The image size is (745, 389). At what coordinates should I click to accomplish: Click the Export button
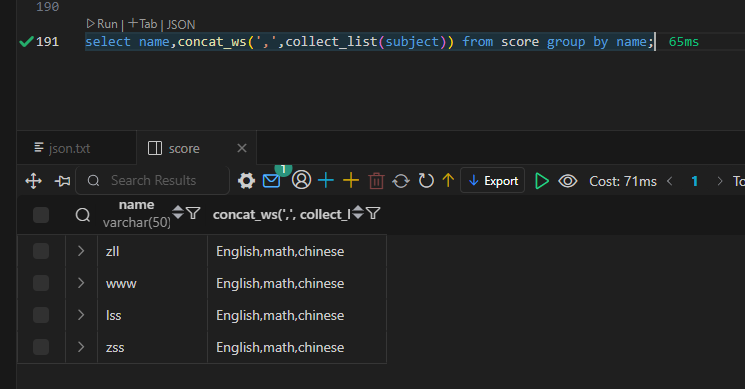point(493,180)
